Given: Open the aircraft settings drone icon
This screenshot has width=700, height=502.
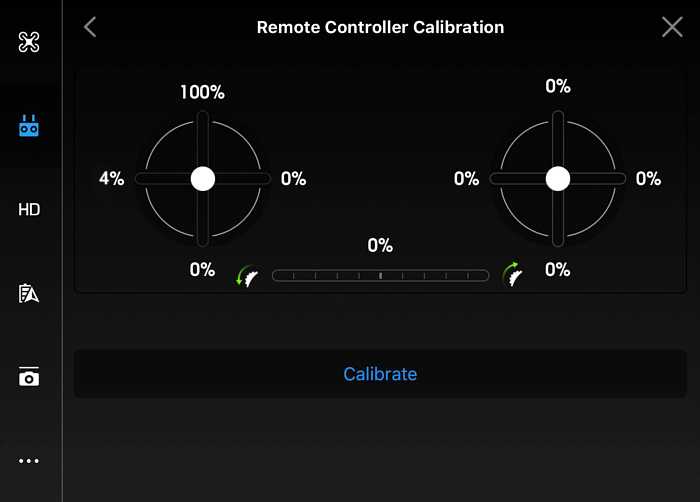Looking at the screenshot, I should [29, 42].
